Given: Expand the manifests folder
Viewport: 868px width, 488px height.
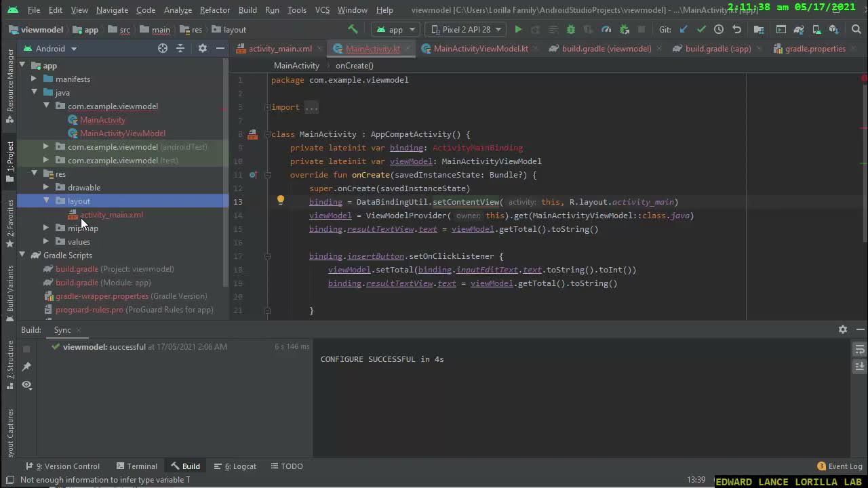Looking at the screenshot, I should coord(34,79).
